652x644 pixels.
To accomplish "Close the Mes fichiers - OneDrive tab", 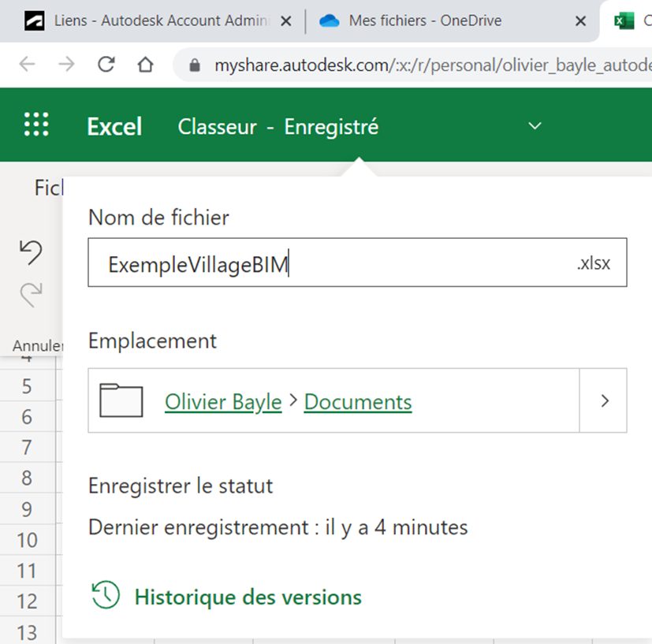I will [581, 20].
